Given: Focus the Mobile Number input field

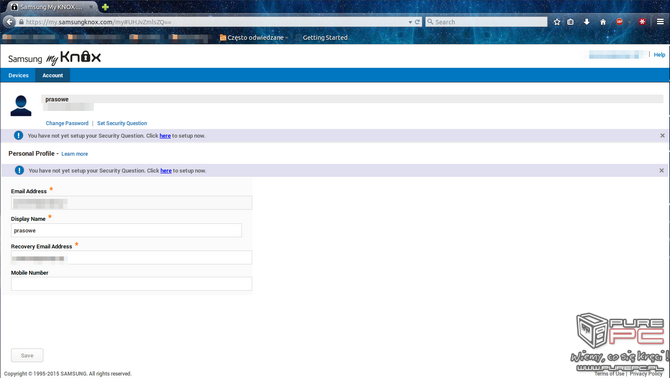Looking at the screenshot, I should [131, 284].
